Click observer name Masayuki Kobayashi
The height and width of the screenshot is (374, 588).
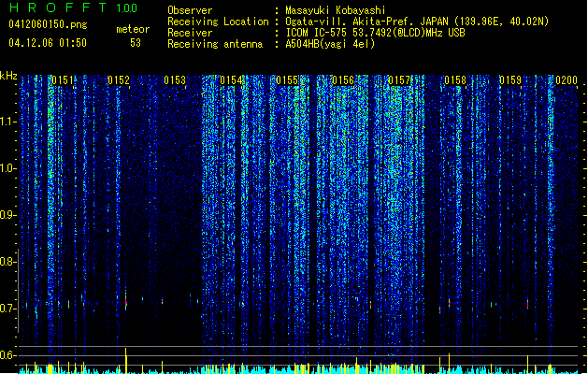pyautogui.click(x=336, y=10)
